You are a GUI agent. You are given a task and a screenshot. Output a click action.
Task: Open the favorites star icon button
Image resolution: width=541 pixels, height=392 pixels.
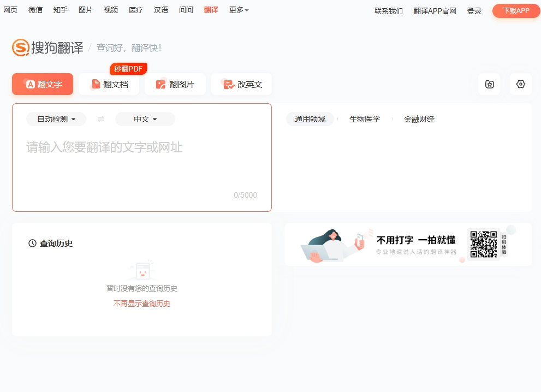[489, 84]
